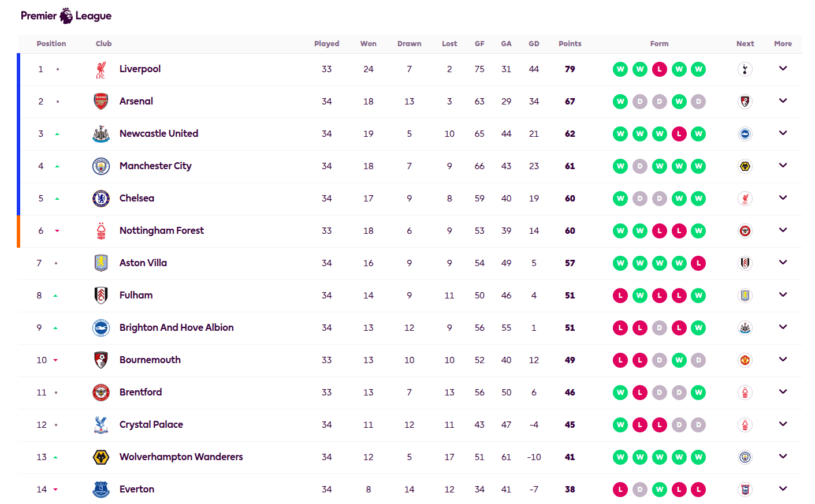This screenshot has height=504, width=815.
Task: Expand Bournemouth's More chevron
Action: tap(783, 359)
